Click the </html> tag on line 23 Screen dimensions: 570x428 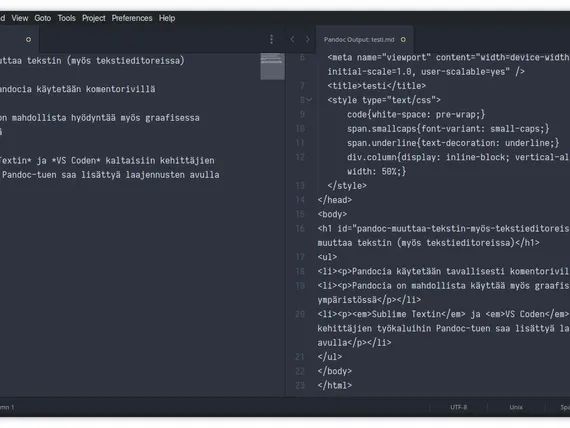click(x=334, y=385)
